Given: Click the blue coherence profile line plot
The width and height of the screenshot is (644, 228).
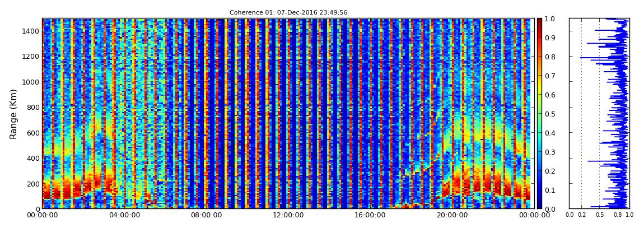Looking at the screenshot, I should pyautogui.click(x=599, y=113).
